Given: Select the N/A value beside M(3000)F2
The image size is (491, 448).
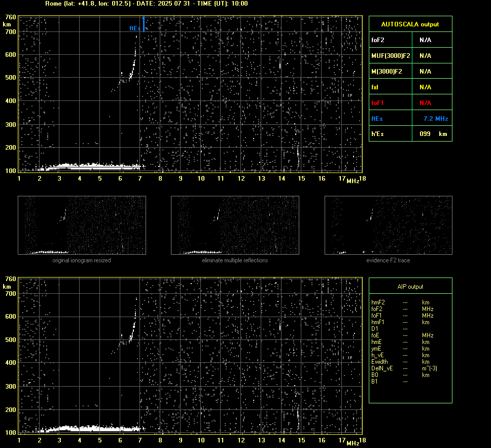Looking at the screenshot, I should tap(425, 72).
